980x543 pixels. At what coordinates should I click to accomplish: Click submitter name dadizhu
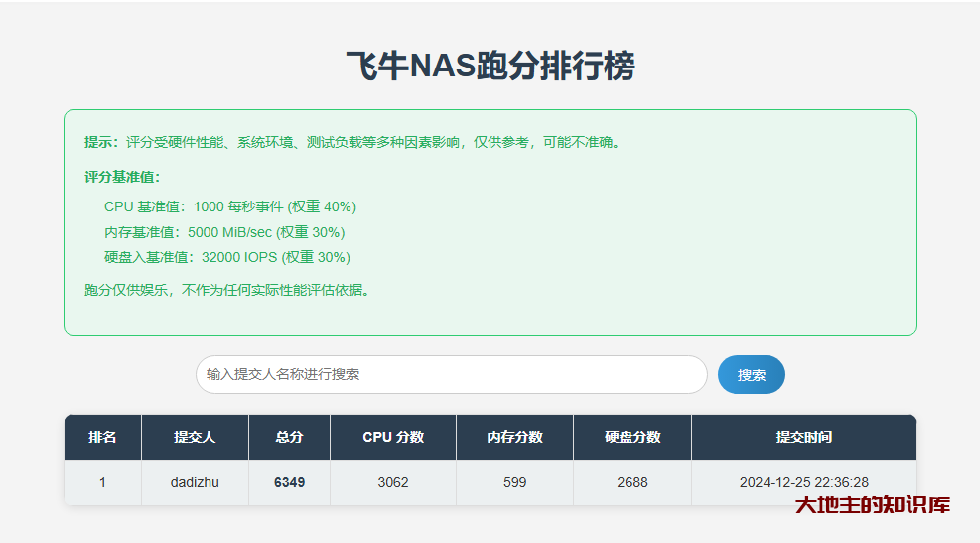(195, 482)
